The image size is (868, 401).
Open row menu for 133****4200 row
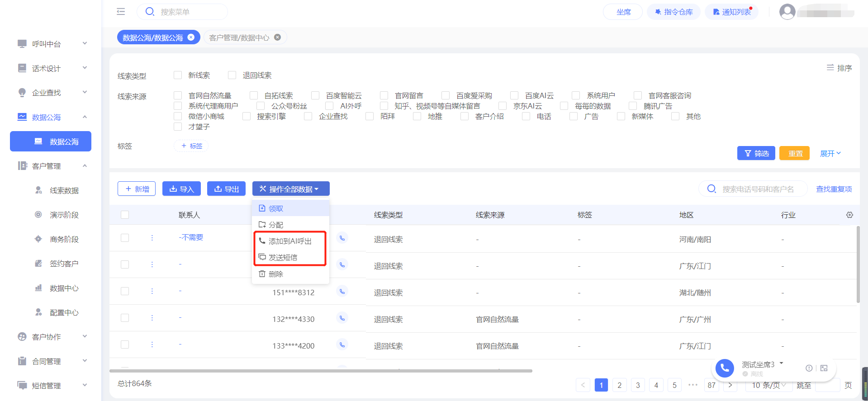pyautogui.click(x=152, y=344)
